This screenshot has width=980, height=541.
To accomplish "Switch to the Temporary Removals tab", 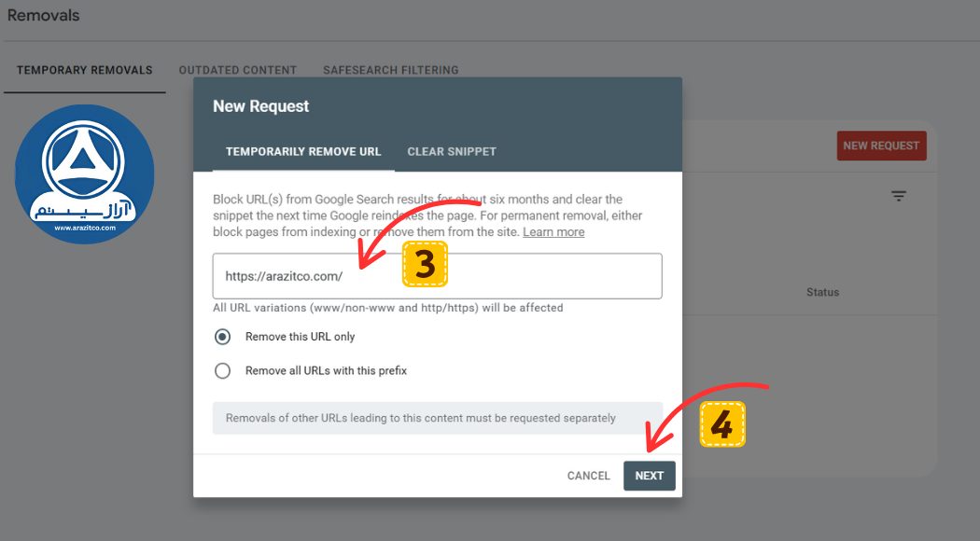I will click(x=84, y=70).
